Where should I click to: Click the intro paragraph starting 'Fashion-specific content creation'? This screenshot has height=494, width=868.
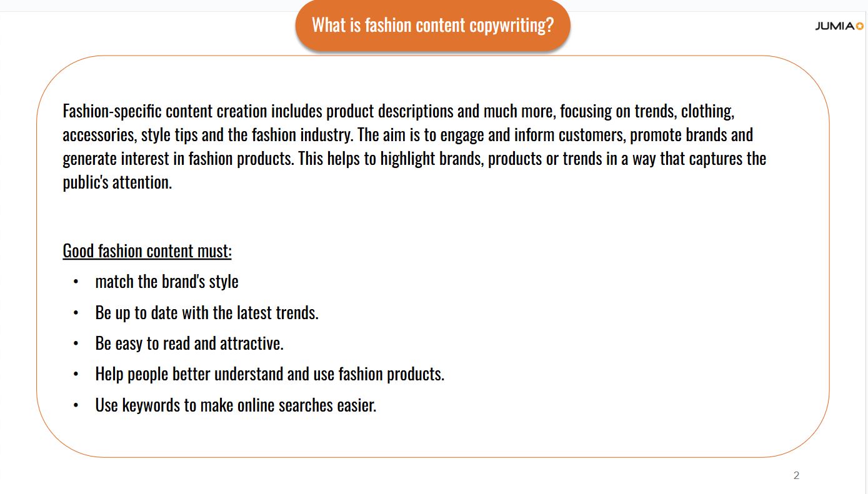point(414,147)
